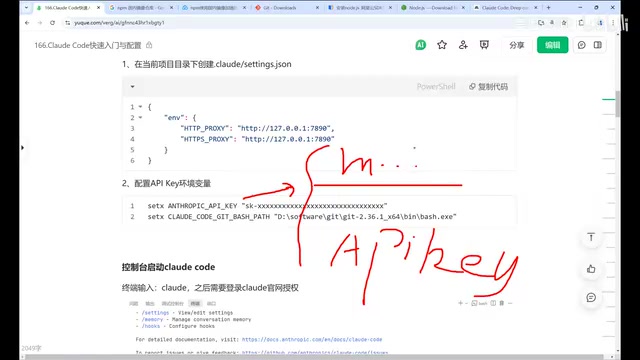The image size is (640, 360).
Task: Open a new browser tab
Action: pos(549,8)
